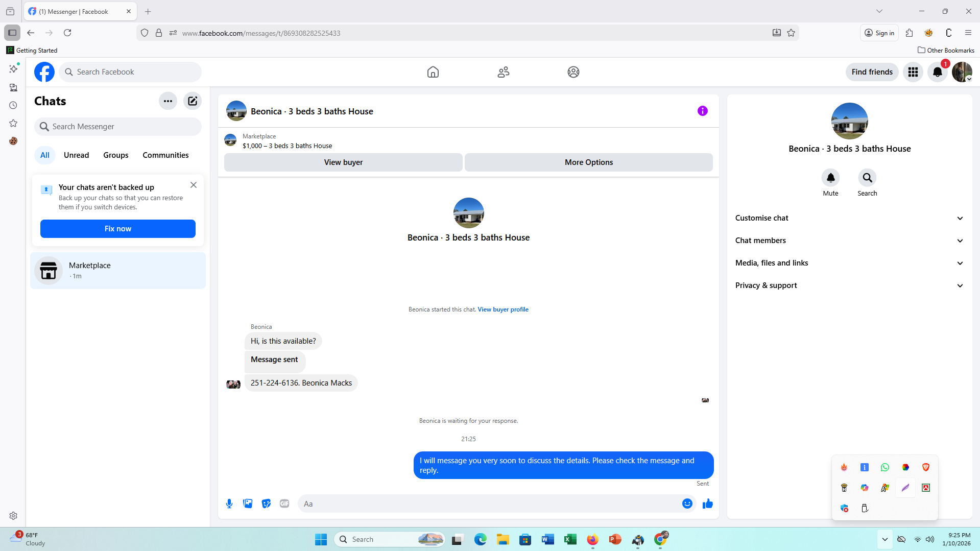The image size is (980, 551).
Task: Open Microsoft Word from taskbar
Action: pos(548,539)
